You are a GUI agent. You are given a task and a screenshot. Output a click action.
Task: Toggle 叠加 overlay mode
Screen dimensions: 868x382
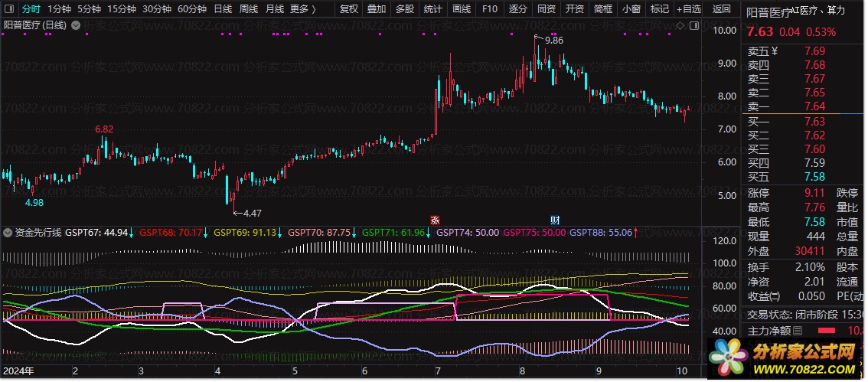377,9
